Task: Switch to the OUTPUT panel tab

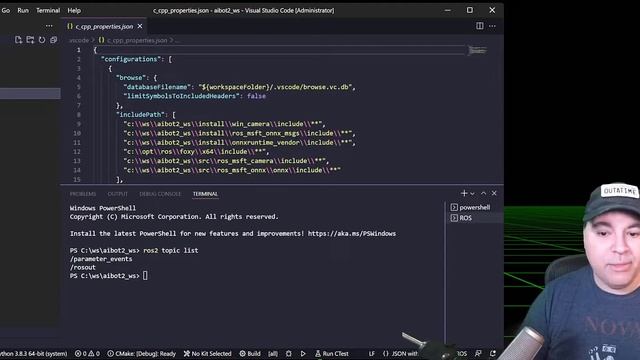Action: point(118,194)
